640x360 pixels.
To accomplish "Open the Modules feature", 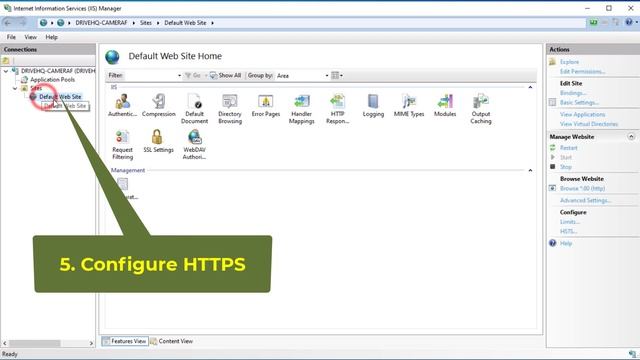I will pos(445,105).
